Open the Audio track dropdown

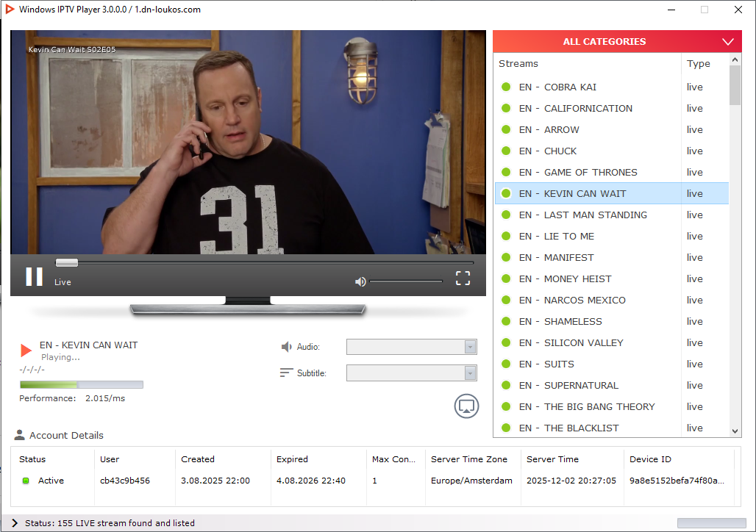click(x=412, y=347)
